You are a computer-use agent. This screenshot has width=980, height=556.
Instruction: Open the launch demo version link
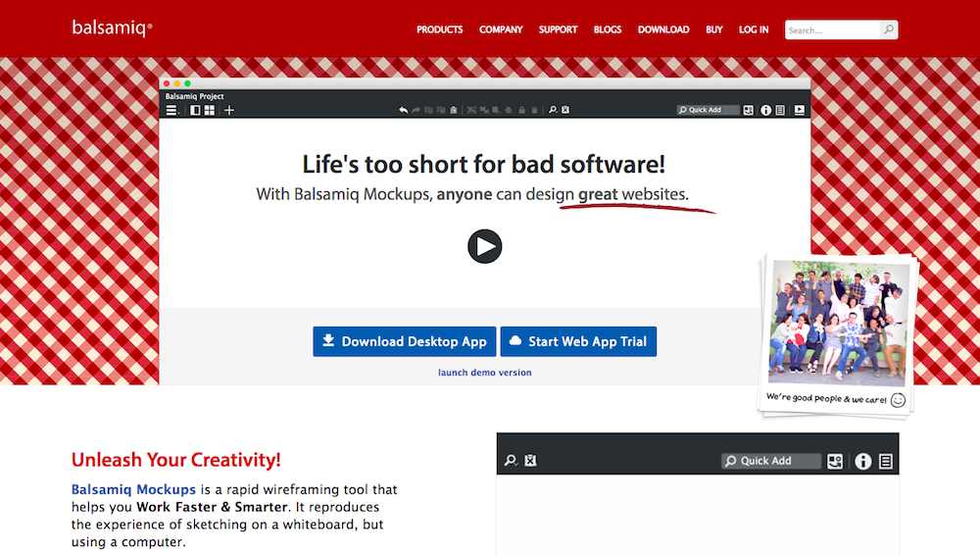click(485, 373)
